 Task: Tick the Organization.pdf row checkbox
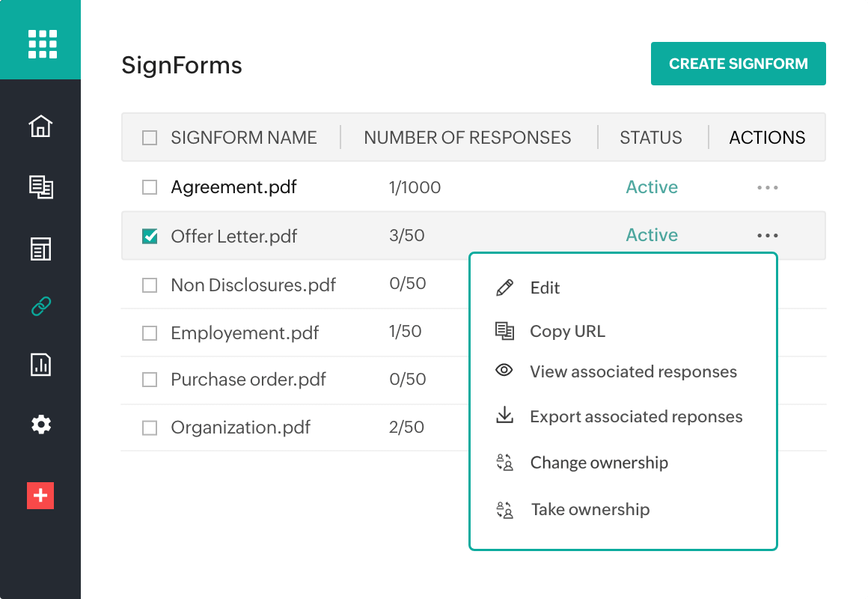click(x=150, y=428)
